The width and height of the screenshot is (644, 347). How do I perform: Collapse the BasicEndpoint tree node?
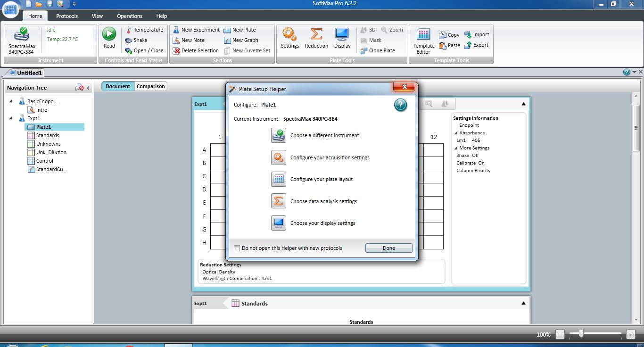(11, 101)
